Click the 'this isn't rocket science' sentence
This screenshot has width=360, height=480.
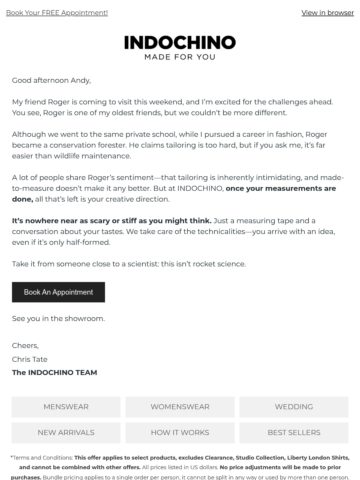203,264
